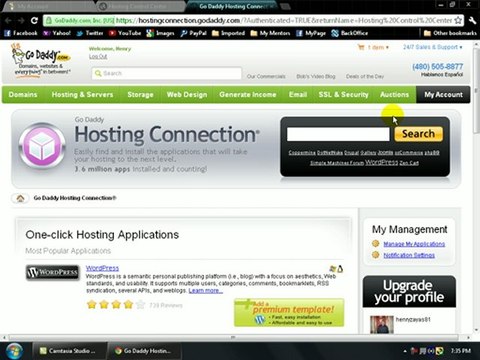Open the PayPal bookmark
Screen dimensions: 480x360
(x=193, y=33)
